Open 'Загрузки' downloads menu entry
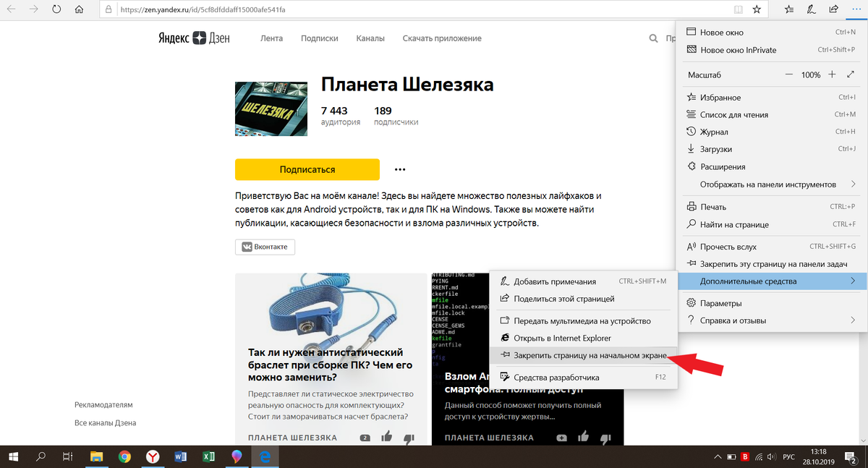The height and width of the screenshot is (468, 868). (x=771, y=149)
